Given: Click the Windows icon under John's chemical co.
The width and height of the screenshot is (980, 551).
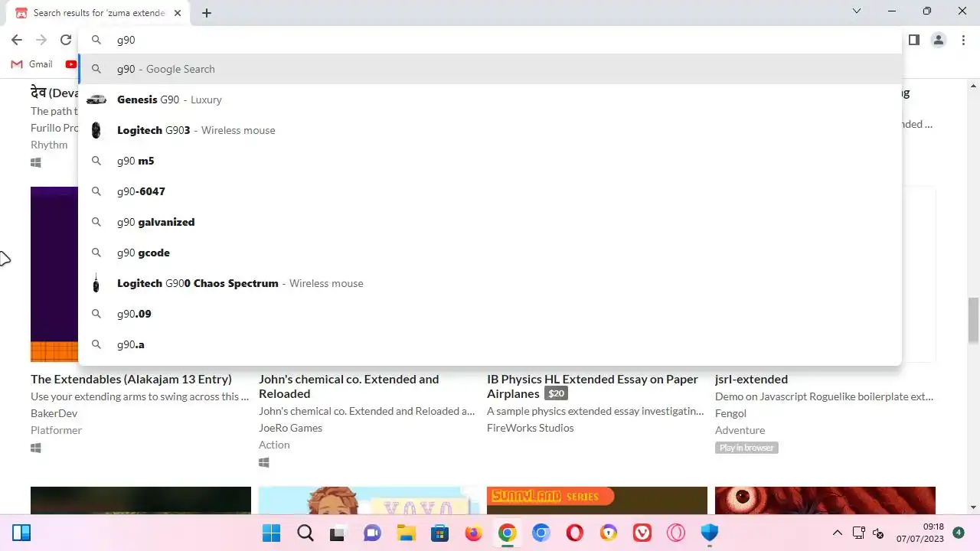Looking at the screenshot, I should tap(264, 462).
